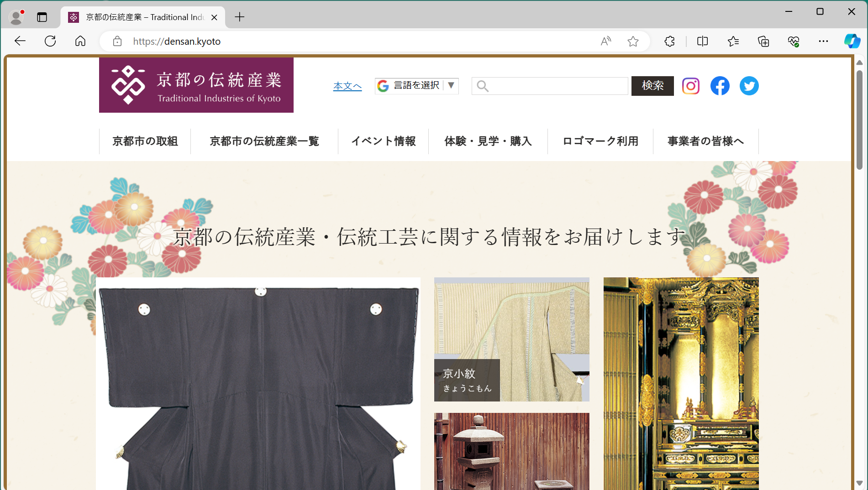Click the site search text field
The image size is (868, 490).
557,86
